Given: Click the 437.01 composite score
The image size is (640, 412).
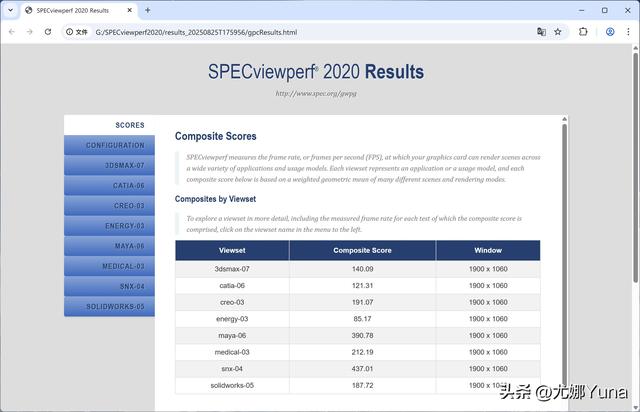Looking at the screenshot, I should pos(362,369).
